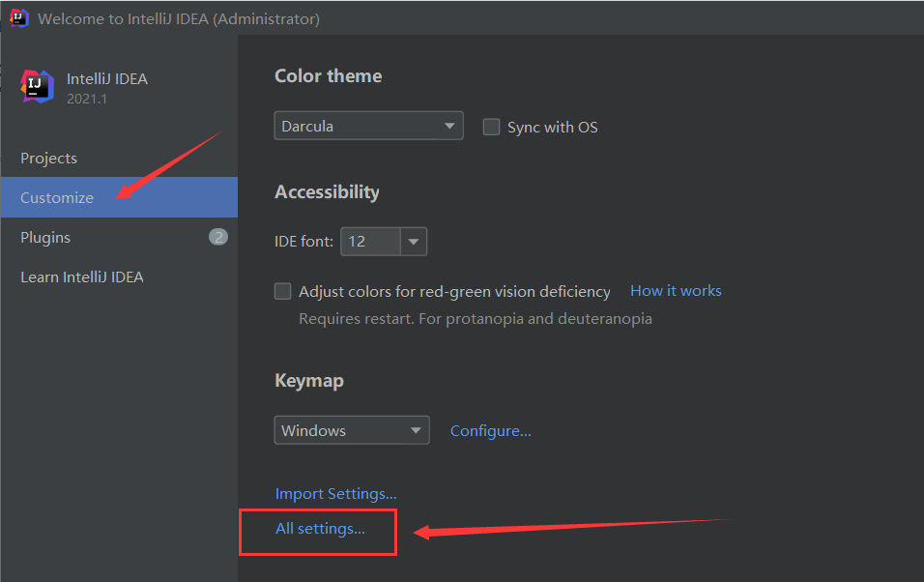This screenshot has height=582, width=924.
Task: Click the Plugins update count badge
Action: click(218, 237)
